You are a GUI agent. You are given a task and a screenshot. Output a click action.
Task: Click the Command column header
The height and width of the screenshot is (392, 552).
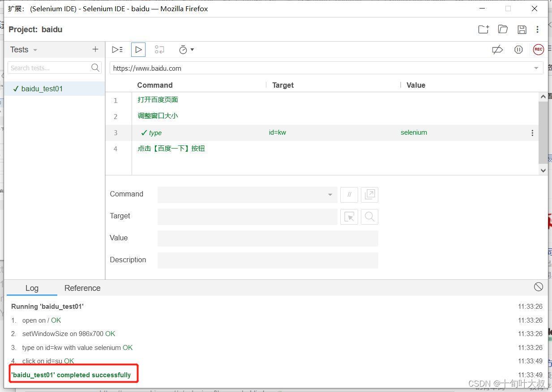tap(155, 85)
